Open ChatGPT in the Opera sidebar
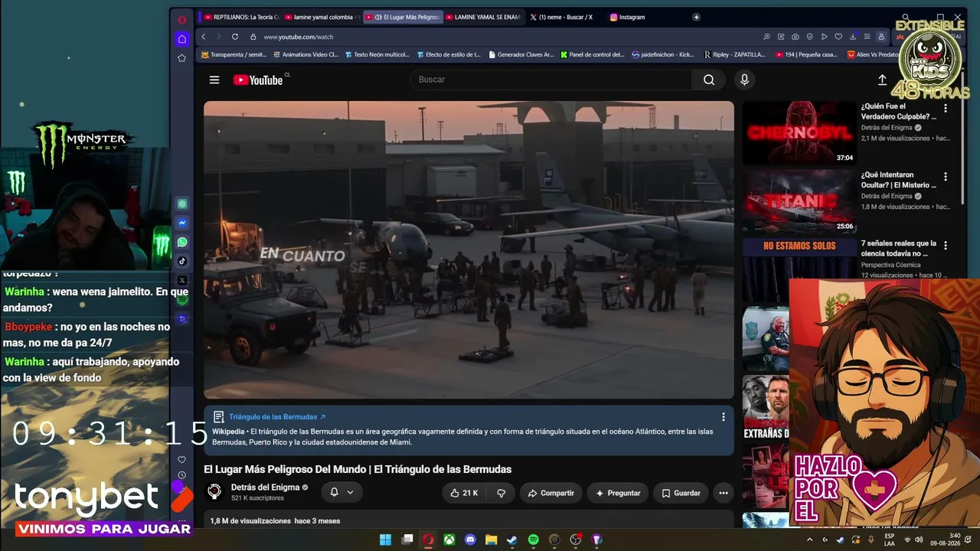Image resolution: width=980 pixels, height=551 pixels. (182, 204)
